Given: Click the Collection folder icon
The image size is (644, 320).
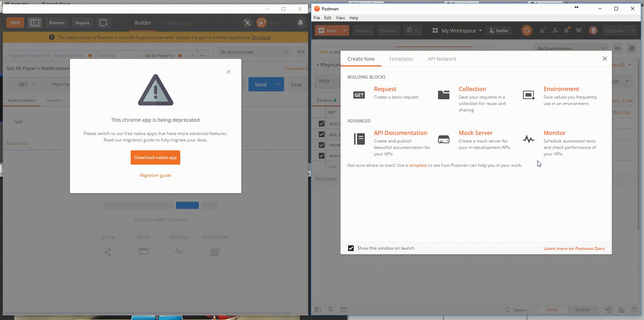Looking at the screenshot, I should [444, 95].
